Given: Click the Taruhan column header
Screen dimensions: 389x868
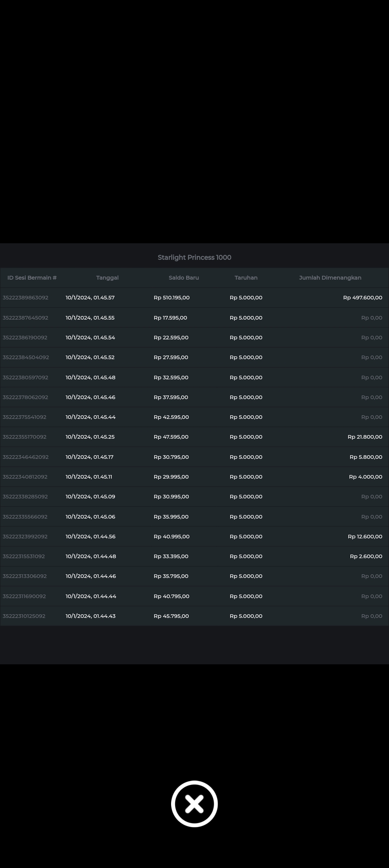Looking at the screenshot, I should click(246, 277).
